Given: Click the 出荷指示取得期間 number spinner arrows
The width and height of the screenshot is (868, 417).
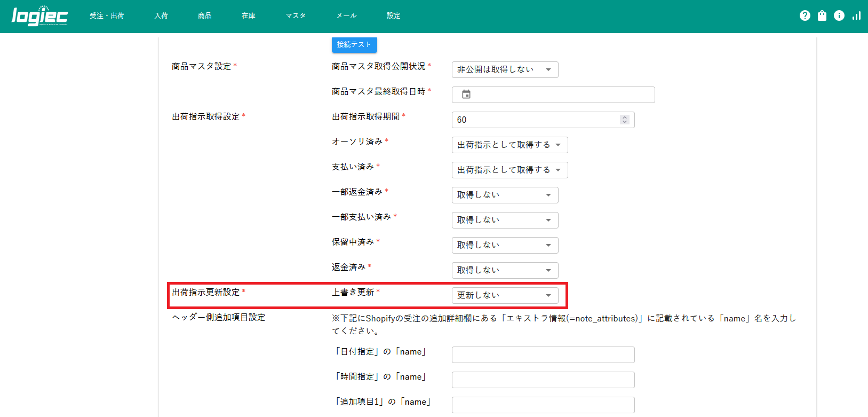Looking at the screenshot, I should pos(624,120).
